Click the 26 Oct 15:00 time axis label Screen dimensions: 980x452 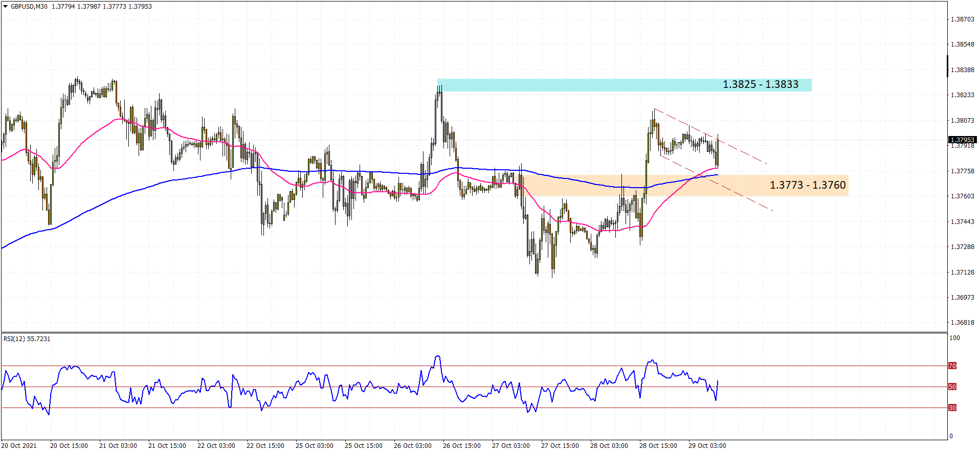click(x=462, y=446)
